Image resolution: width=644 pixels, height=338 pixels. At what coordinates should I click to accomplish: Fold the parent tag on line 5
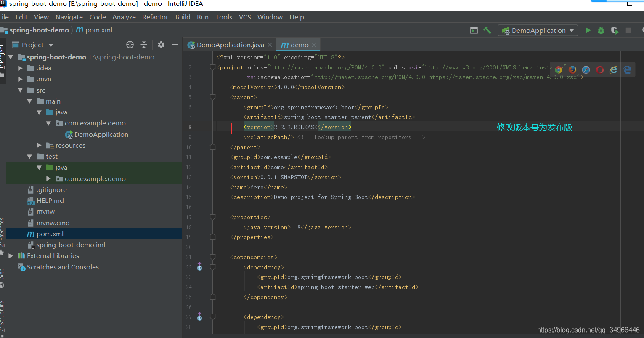pos(212,97)
